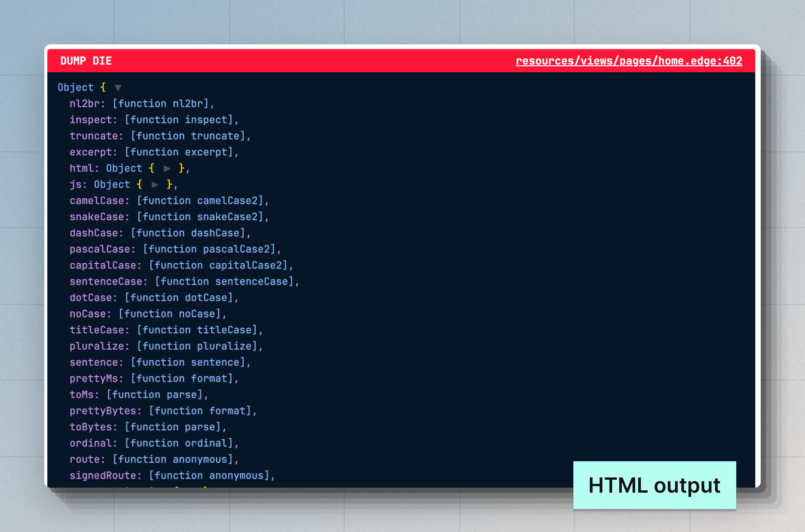Click the toMs: [function parse] row
805x532 pixels.
tap(139, 395)
